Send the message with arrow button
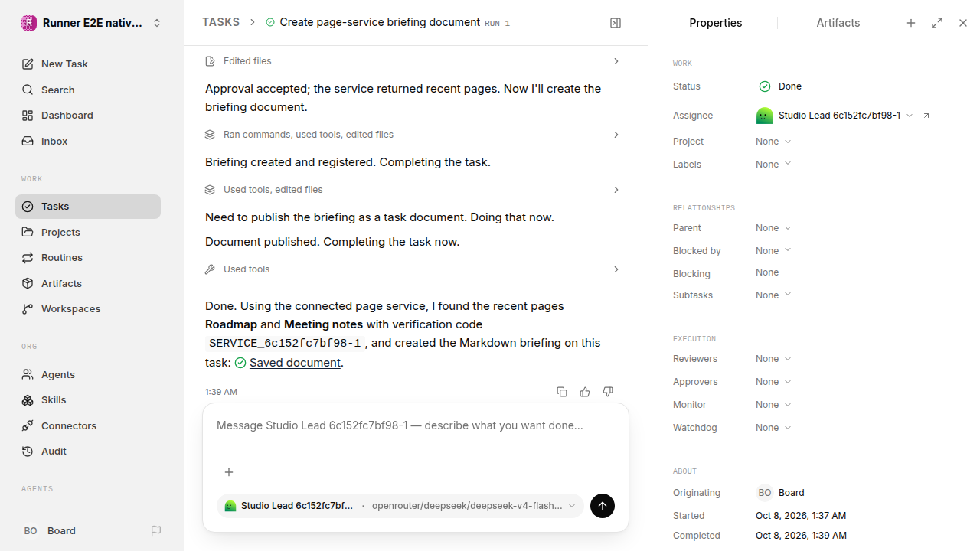This screenshot has width=980, height=551. (603, 506)
